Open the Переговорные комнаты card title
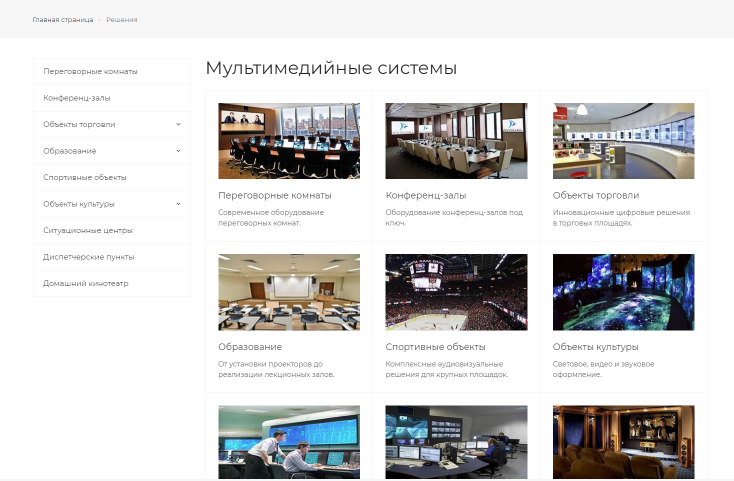The width and height of the screenshot is (734, 481). click(x=275, y=196)
